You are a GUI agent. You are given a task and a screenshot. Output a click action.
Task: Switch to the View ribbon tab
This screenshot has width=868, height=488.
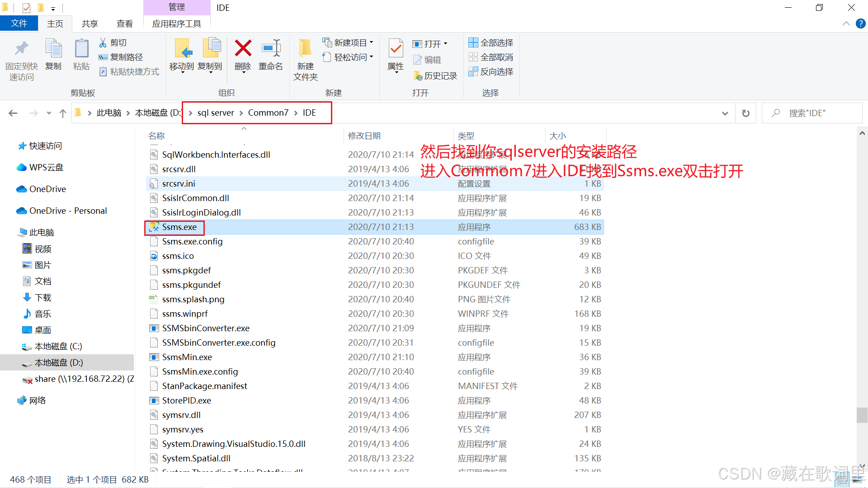[124, 23]
